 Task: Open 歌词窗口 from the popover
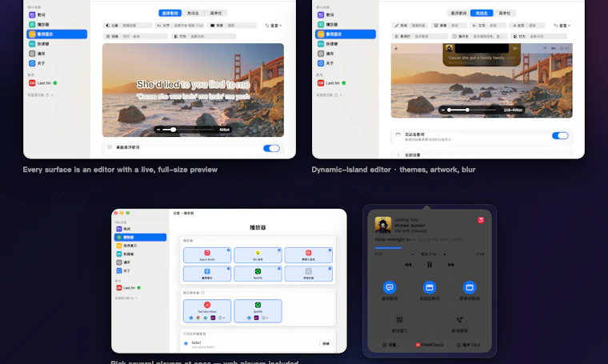coord(399,324)
